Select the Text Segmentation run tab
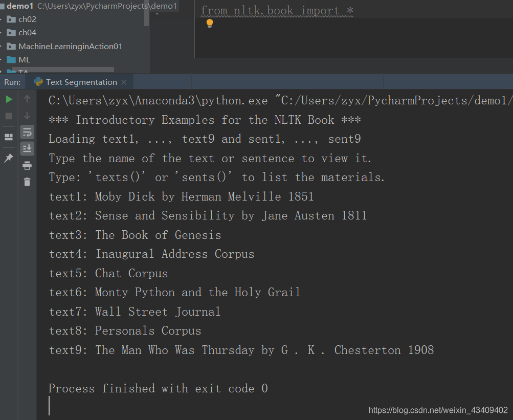This screenshot has height=420, width=513. 80,82
